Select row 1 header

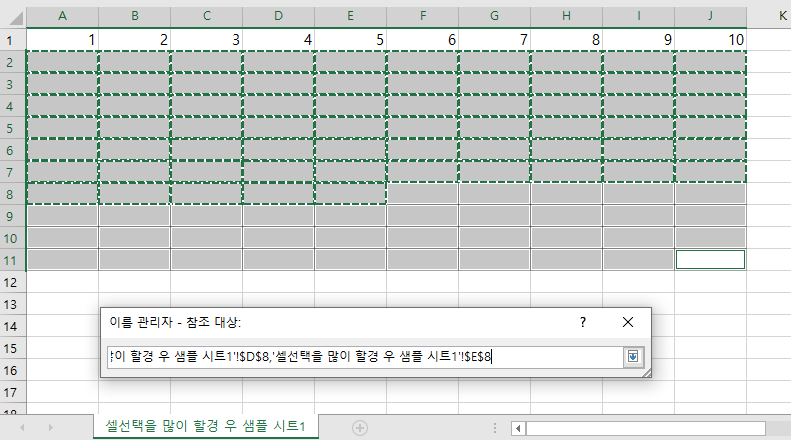(13, 40)
